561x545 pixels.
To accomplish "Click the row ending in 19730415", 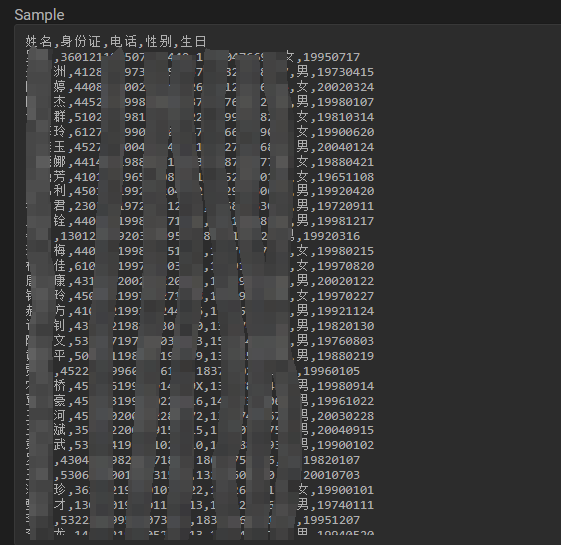I will click(200, 72).
